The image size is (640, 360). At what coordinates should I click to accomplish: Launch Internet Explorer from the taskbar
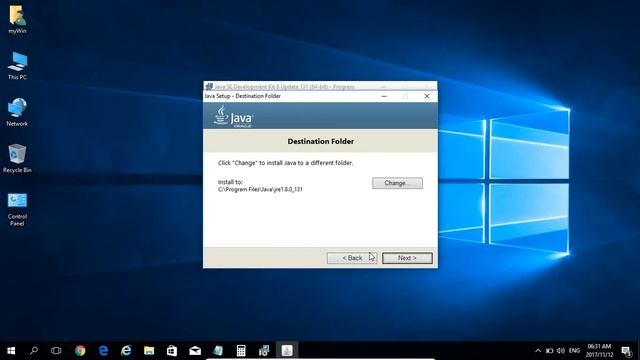point(126,351)
